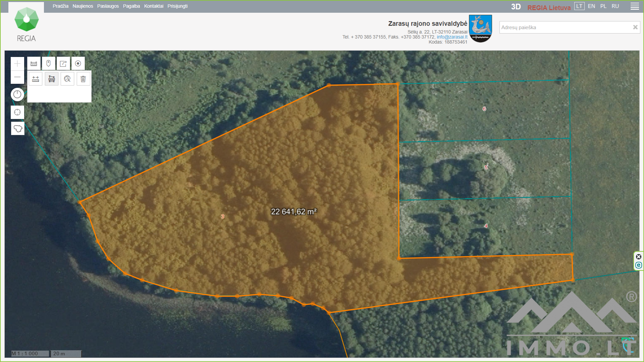Zoom in on the map
This screenshot has height=362, width=644.
[17, 64]
